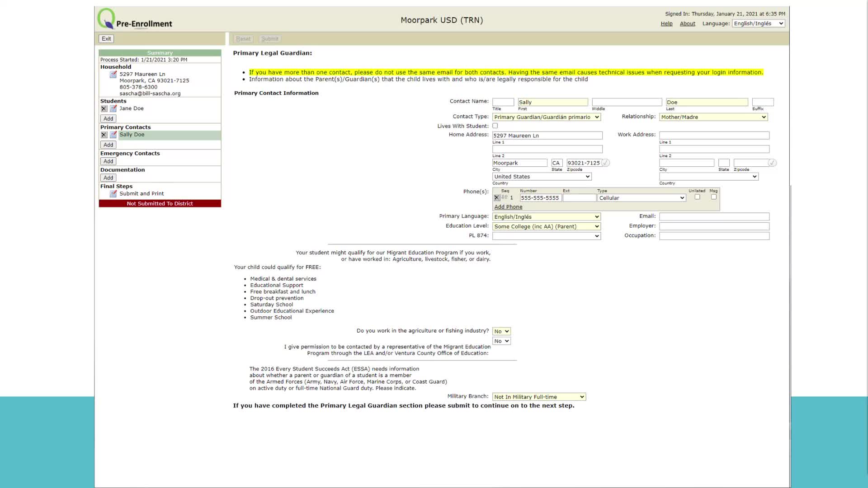Click into the Email input field
This screenshot has width=868, height=488.
point(714,216)
